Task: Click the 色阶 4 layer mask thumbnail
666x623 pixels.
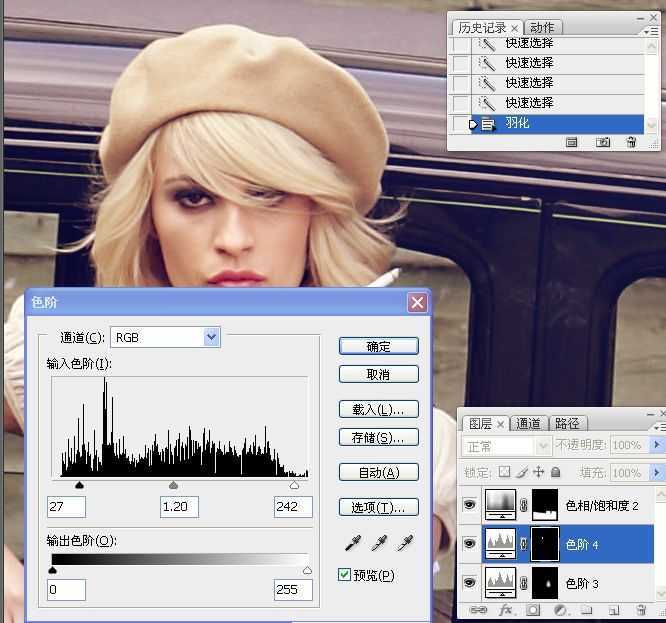Action: tap(545, 544)
